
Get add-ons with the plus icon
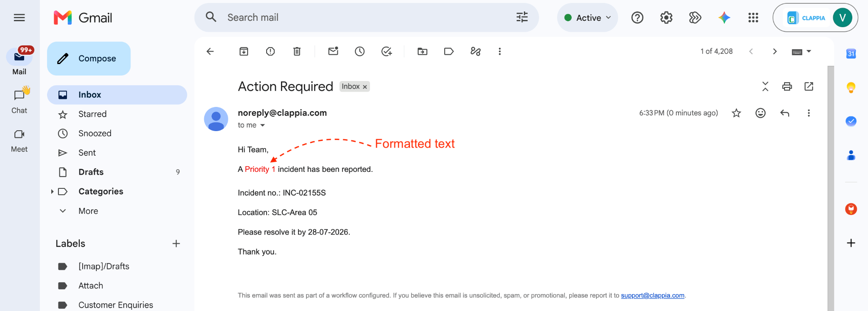click(x=851, y=243)
